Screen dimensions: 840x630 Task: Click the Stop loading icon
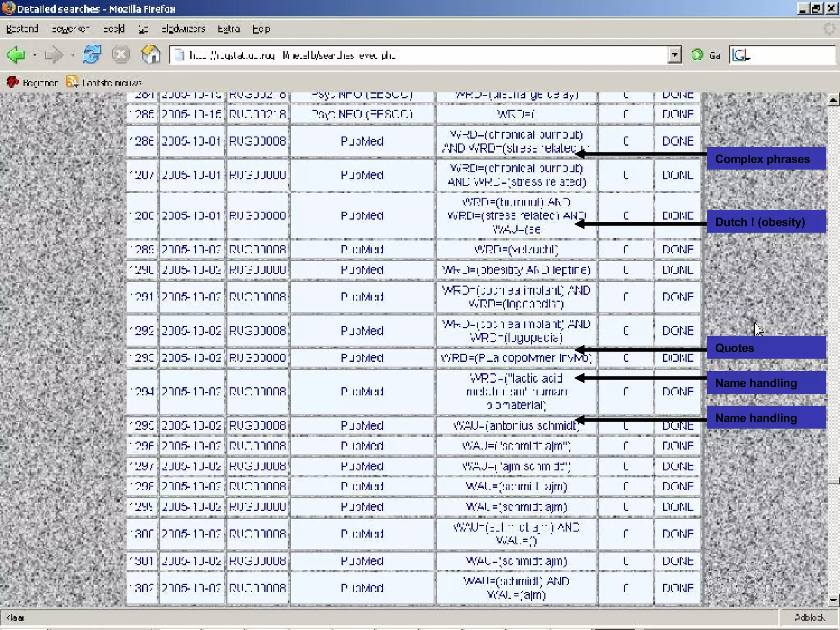(x=121, y=55)
